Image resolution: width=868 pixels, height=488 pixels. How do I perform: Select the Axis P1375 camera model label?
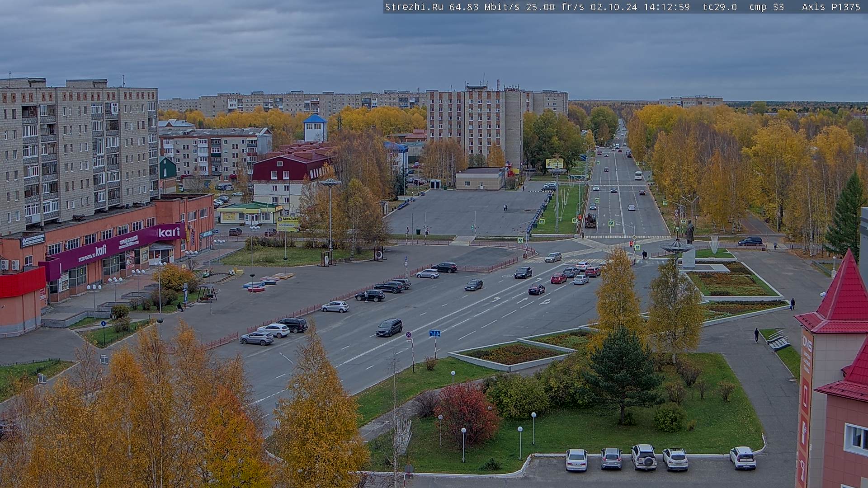pyautogui.click(x=831, y=7)
